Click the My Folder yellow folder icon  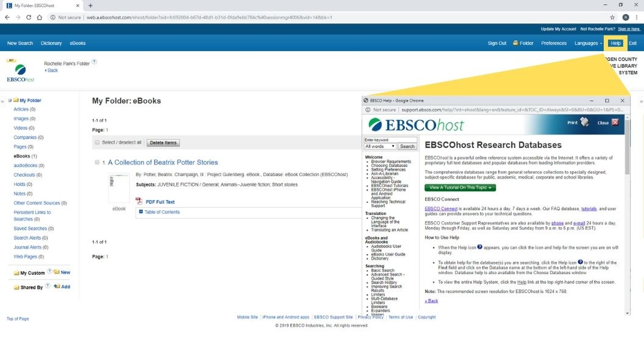click(16, 100)
